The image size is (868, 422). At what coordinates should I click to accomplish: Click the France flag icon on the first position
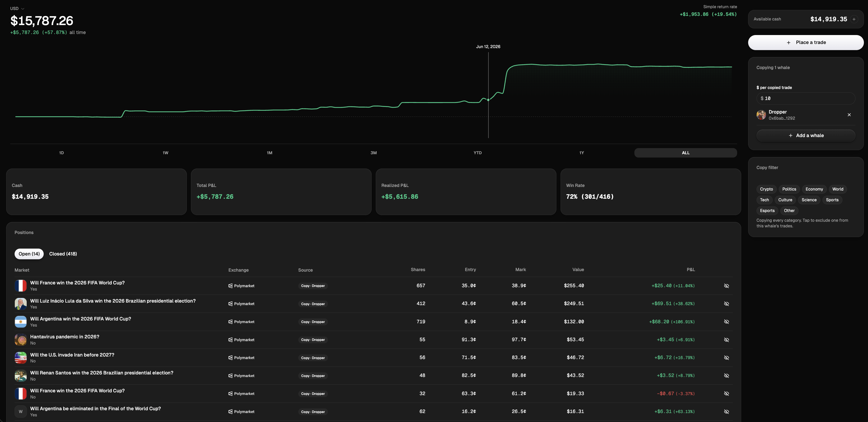pyautogui.click(x=20, y=285)
